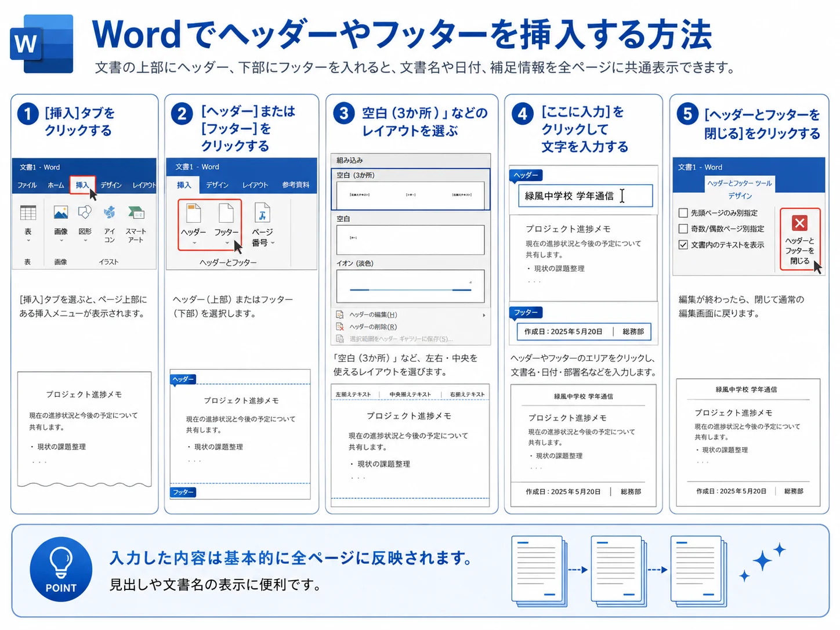
Task: Click the 表 table icon in step 1
Action: pos(28,212)
